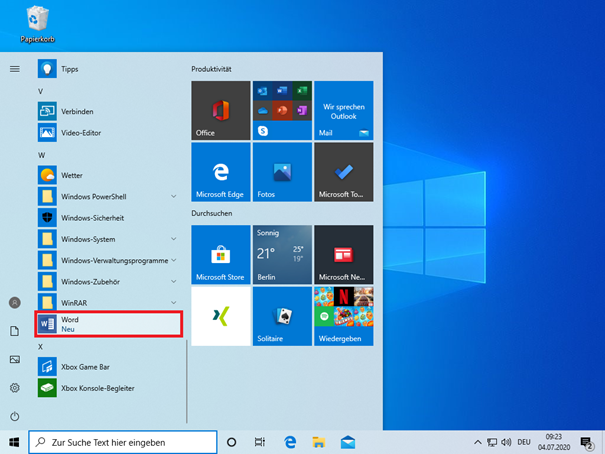Viewport: 605px width, 454px height.
Task: Open the Fotos tile
Action: 282,172
